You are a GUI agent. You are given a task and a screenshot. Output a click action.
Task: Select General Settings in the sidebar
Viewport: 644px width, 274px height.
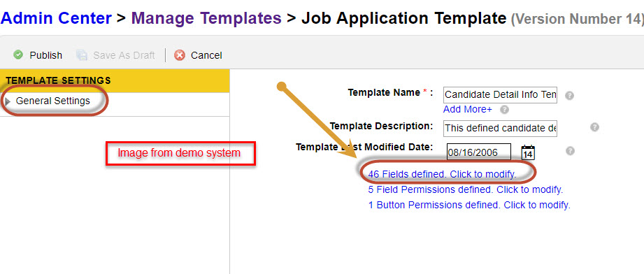53,101
